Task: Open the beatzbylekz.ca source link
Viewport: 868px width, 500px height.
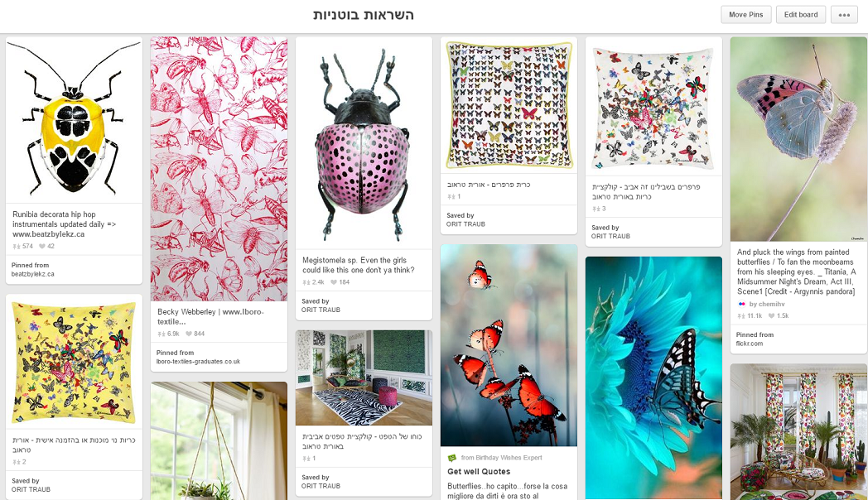Action: [32, 274]
